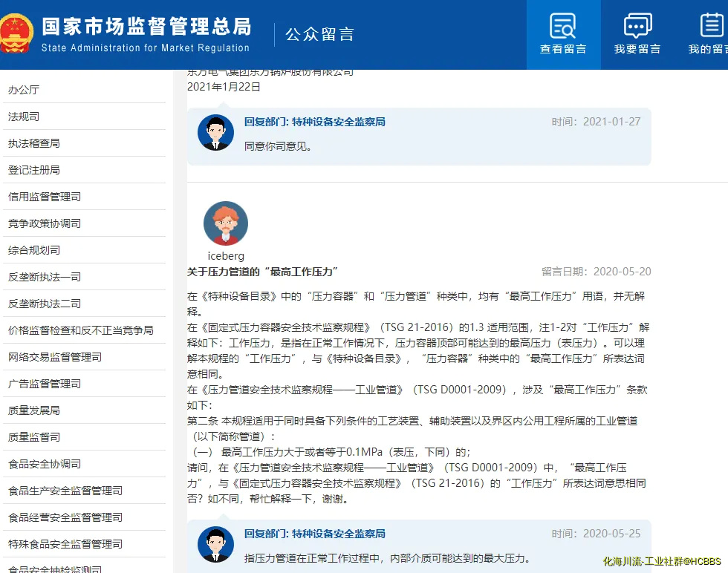Click the 查看留言 magnifier icon
The image size is (728, 573).
pyautogui.click(x=562, y=26)
